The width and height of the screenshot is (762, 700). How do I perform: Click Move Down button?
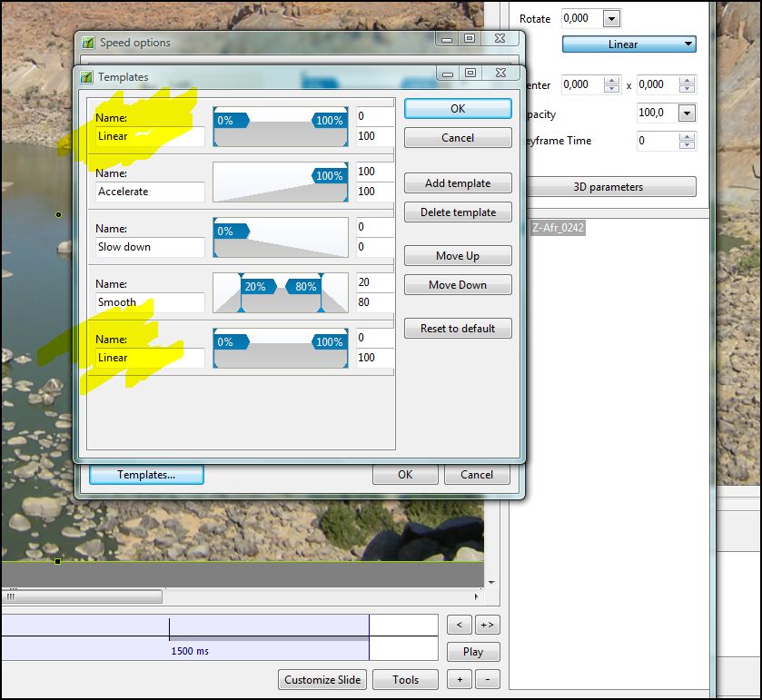pos(458,285)
